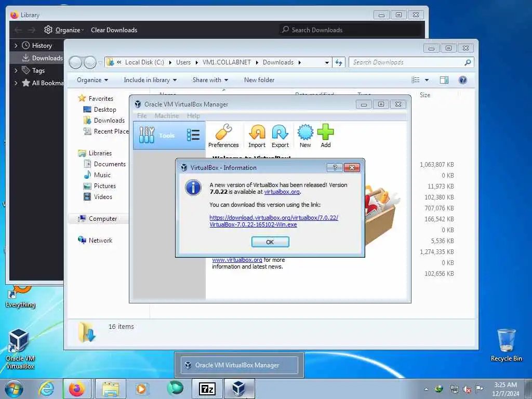Viewport: 532px width, 399px height.
Task: Open the 7-Zip taskbar icon
Action: click(x=207, y=389)
